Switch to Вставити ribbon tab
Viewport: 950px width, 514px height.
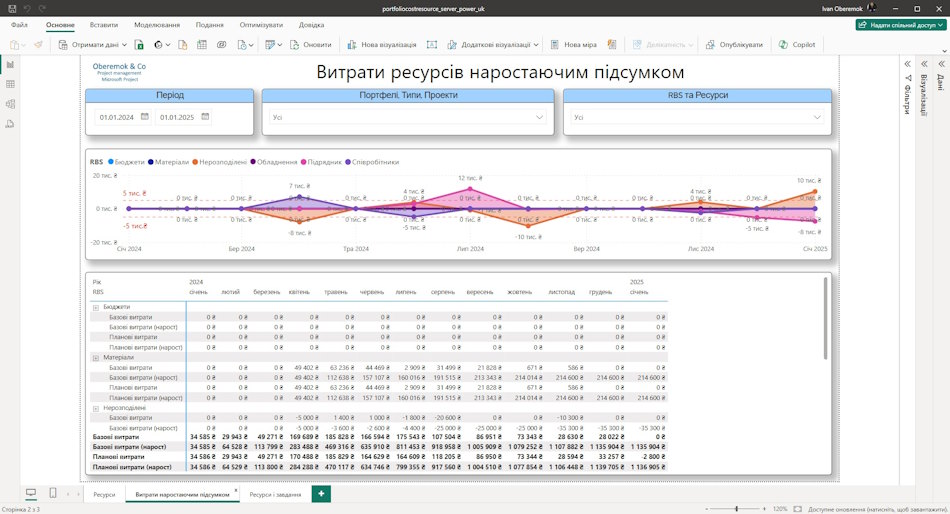(x=104, y=25)
